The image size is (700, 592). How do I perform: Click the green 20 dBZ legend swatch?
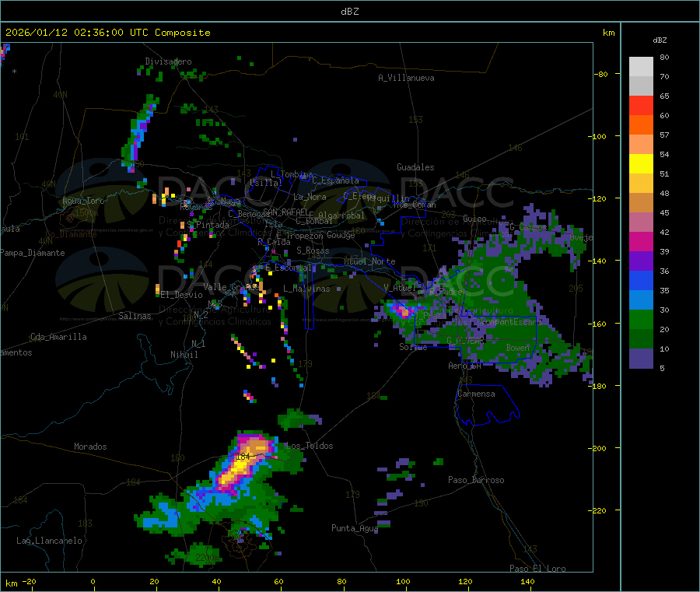[x=641, y=319]
